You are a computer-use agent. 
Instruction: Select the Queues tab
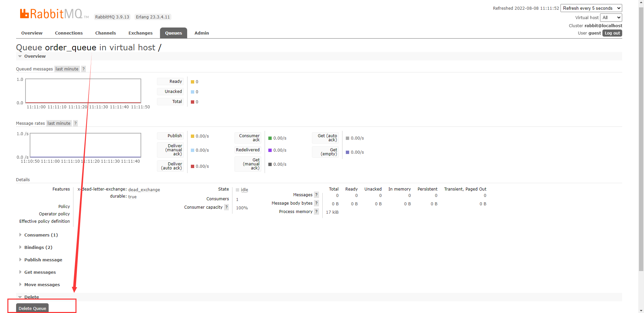click(173, 33)
